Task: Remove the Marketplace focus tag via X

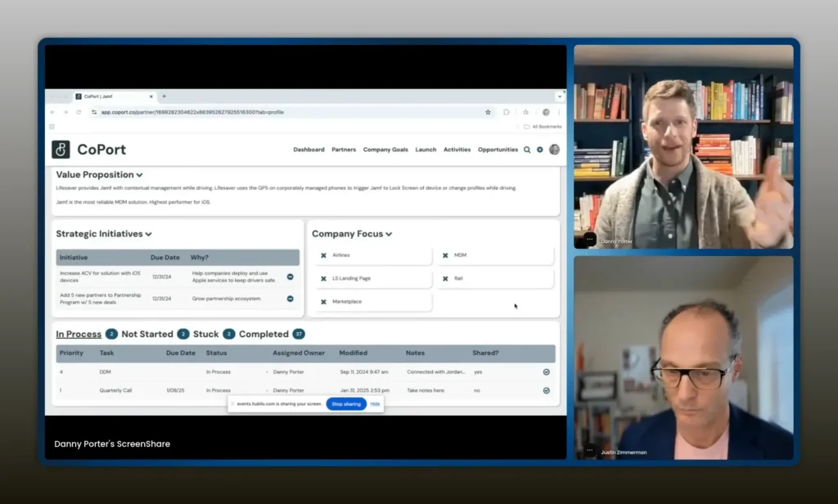Action: (x=323, y=302)
